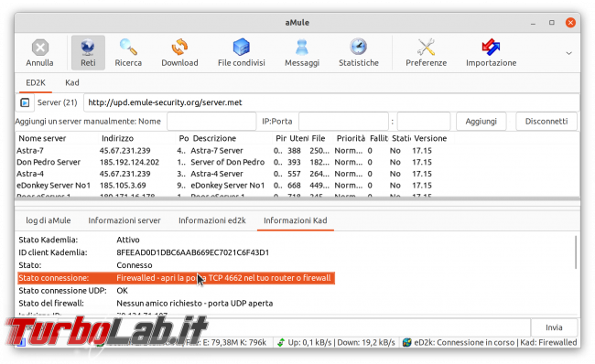Click the up/down transfer arrows status icon
Screen dimensions: 595x364
click(281, 342)
